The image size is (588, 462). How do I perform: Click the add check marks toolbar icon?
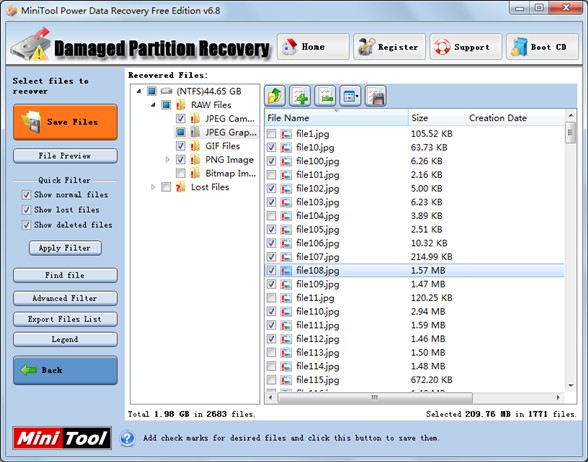click(x=300, y=96)
